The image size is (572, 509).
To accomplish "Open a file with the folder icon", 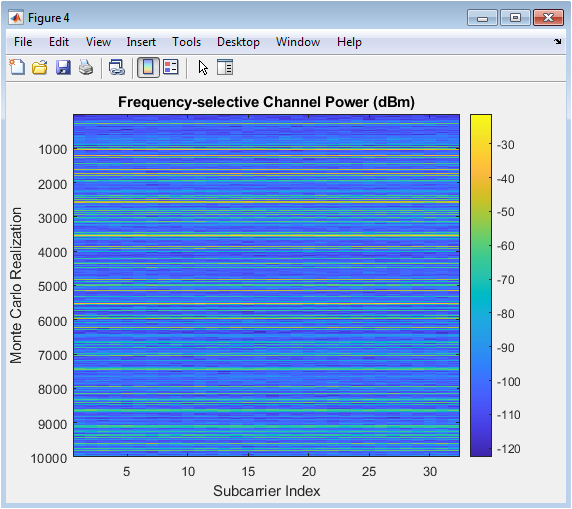I will [40, 68].
